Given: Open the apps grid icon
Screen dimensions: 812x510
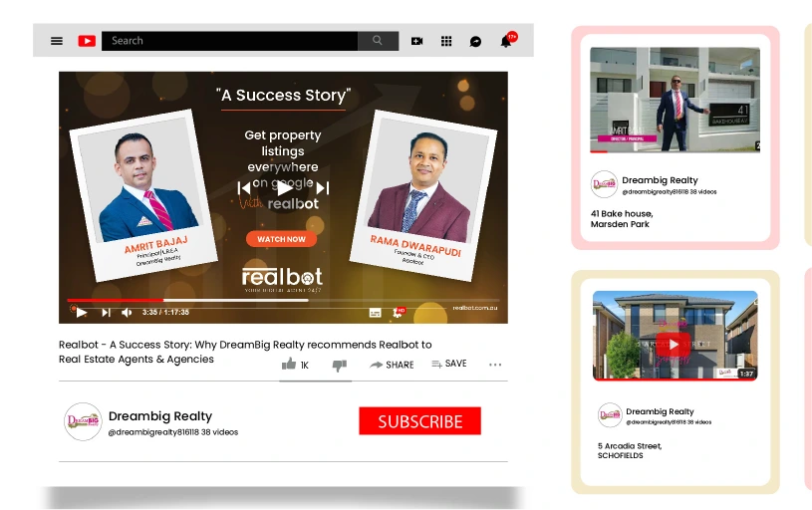Looking at the screenshot, I should [x=446, y=41].
